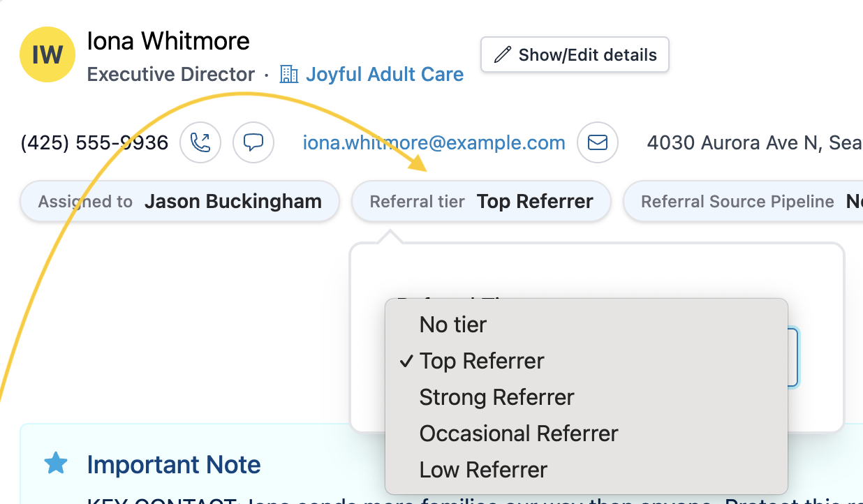Viewport: 863px width, 504px height.
Task: Click the iona.whitmore@example.com email link
Action: [x=434, y=143]
